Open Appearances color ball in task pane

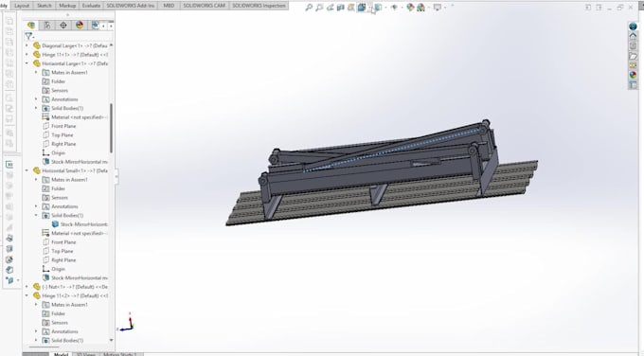pos(633,75)
